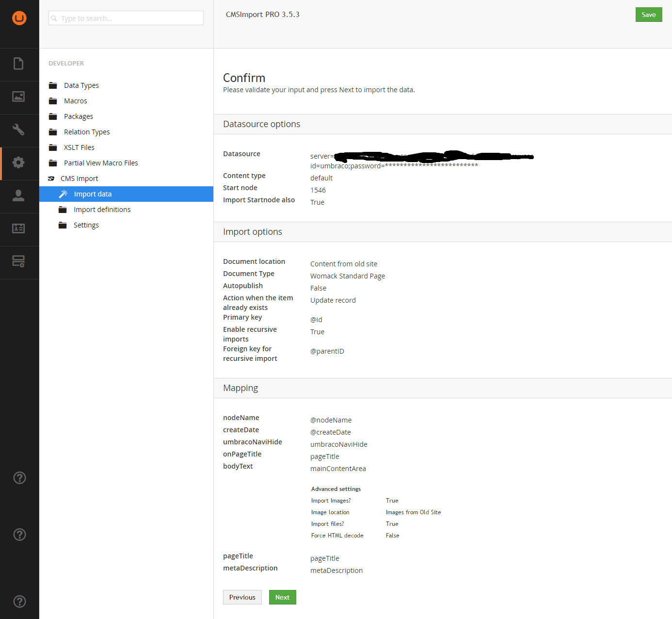Click the CMS Import tree icon
This screenshot has height=619, width=672.
tap(51, 179)
